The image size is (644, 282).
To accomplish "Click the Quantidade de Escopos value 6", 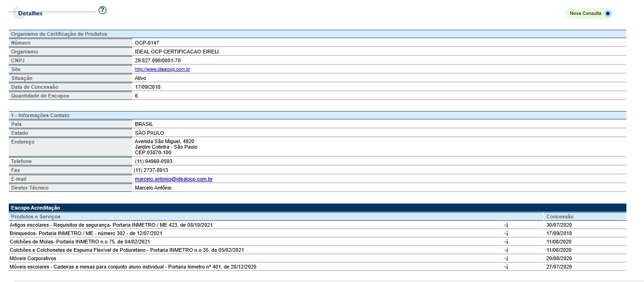I will tap(136, 96).
